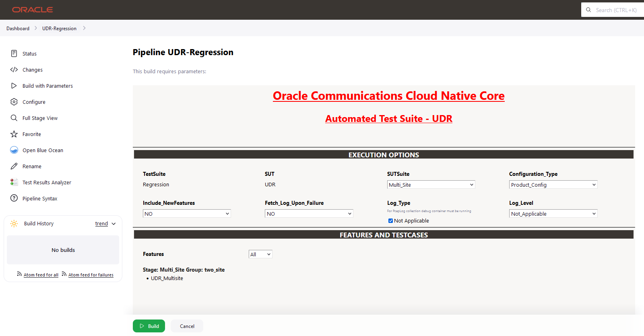Image resolution: width=644 pixels, height=336 pixels.
Task: Open the Log_Level Not_Applicable dropdown
Action: coord(553,214)
